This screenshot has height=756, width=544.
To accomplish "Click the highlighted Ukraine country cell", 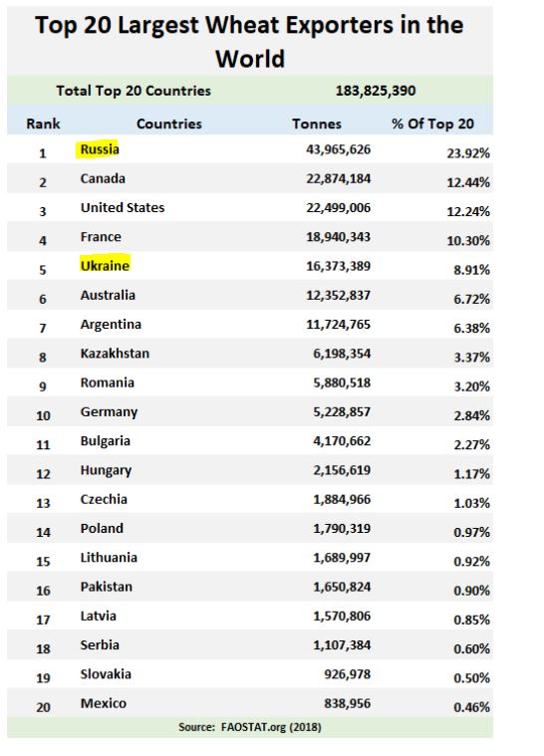I will (105, 266).
